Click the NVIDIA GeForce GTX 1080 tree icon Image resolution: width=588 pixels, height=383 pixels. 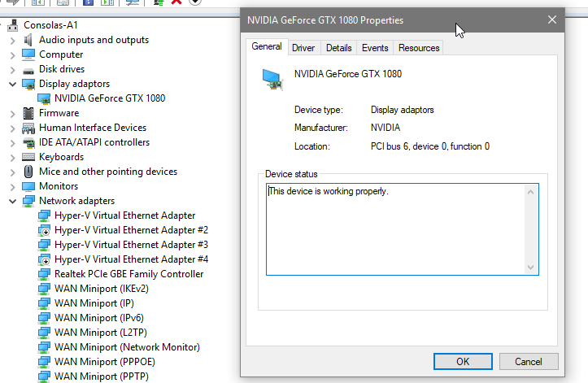click(x=44, y=98)
